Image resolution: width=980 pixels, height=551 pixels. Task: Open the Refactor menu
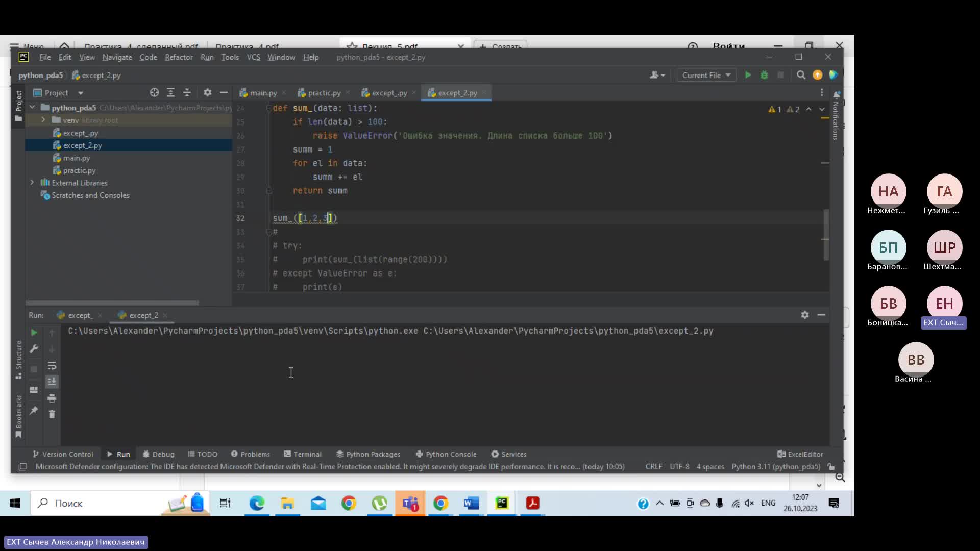point(179,57)
